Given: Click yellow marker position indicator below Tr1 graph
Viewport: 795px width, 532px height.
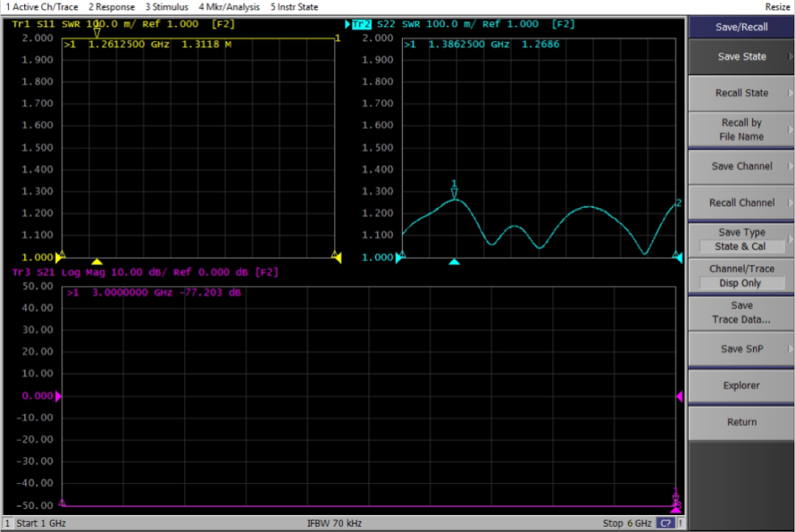Looking at the screenshot, I should click(97, 261).
